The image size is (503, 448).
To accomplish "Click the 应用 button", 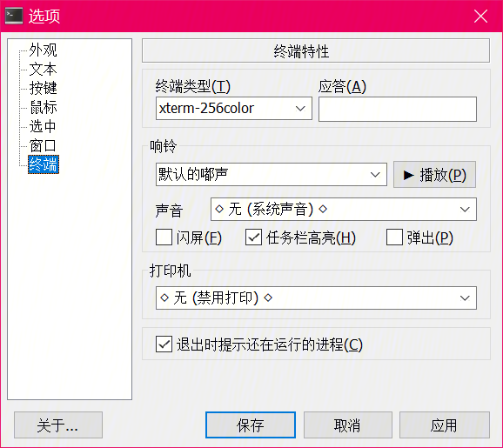I will (445, 425).
